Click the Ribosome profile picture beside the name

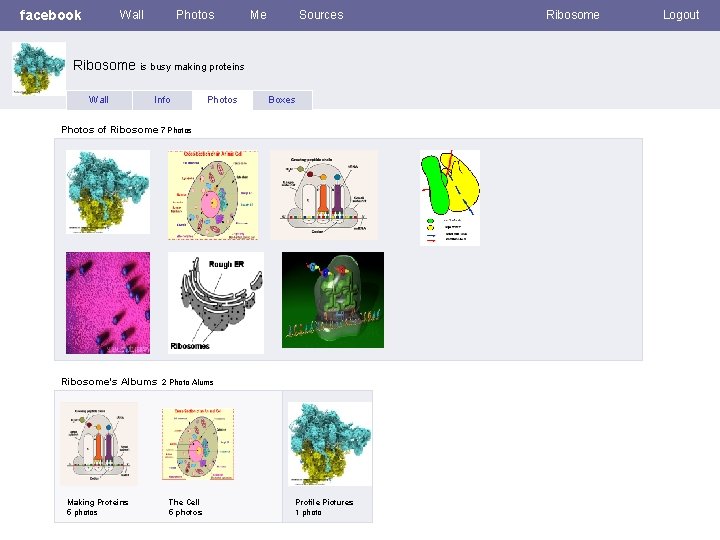(x=39, y=69)
